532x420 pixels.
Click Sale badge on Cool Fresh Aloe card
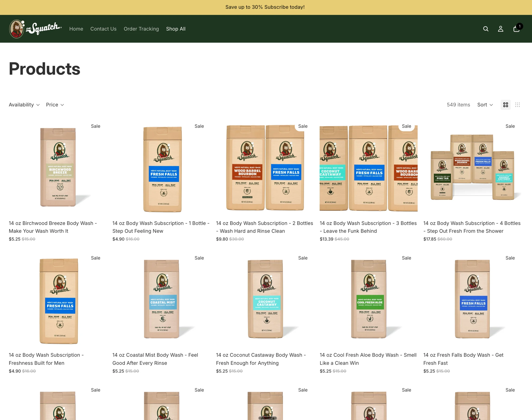click(x=406, y=258)
